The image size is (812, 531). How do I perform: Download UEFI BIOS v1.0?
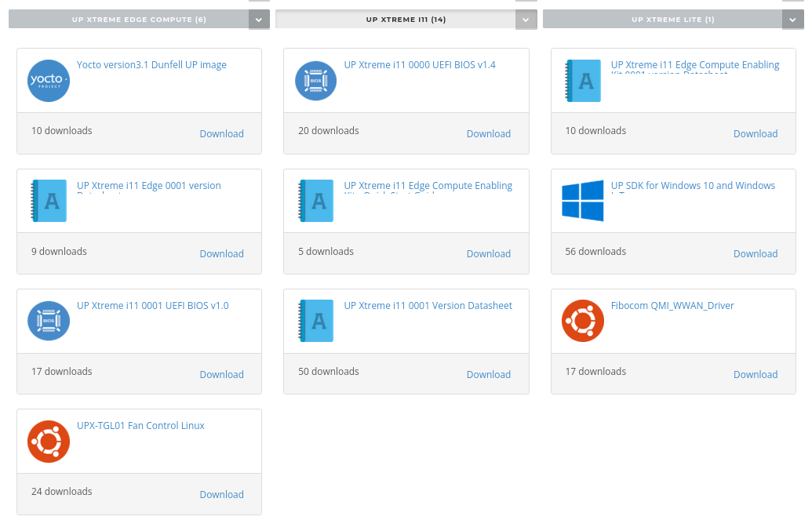(x=222, y=375)
